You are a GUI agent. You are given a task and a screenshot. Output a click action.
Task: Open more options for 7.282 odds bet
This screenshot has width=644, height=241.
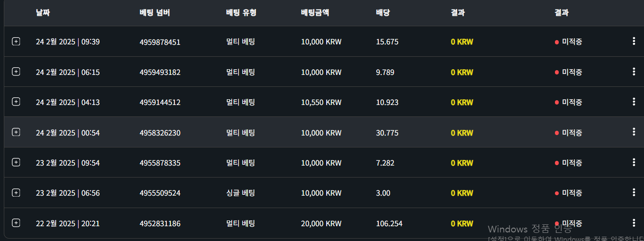click(x=634, y=162)
